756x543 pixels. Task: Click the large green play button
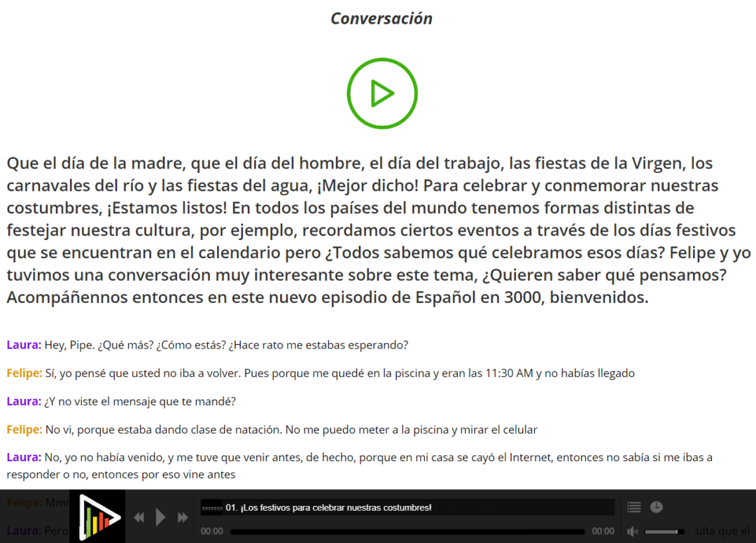[x=381, y=94]
